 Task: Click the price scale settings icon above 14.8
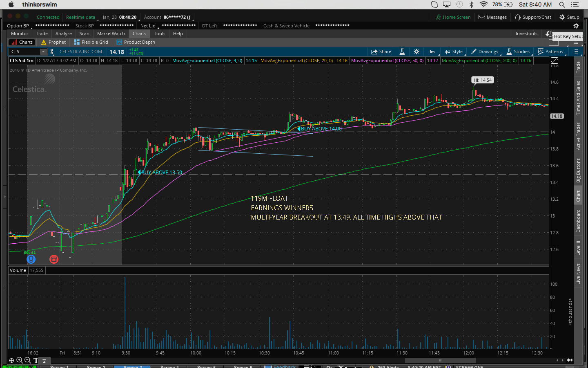point(554,61)
